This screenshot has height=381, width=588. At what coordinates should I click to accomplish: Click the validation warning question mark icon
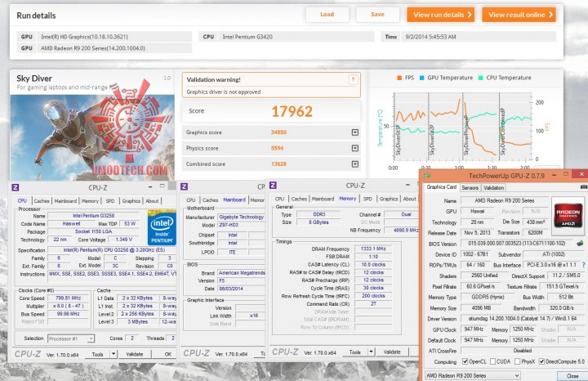click(x=353, y=79)
